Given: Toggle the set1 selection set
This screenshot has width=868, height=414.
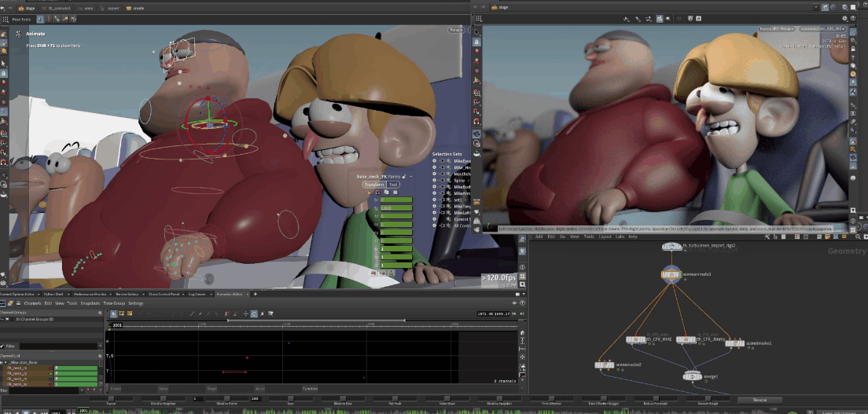Looking at the screenshot, I should coord(434,200).
